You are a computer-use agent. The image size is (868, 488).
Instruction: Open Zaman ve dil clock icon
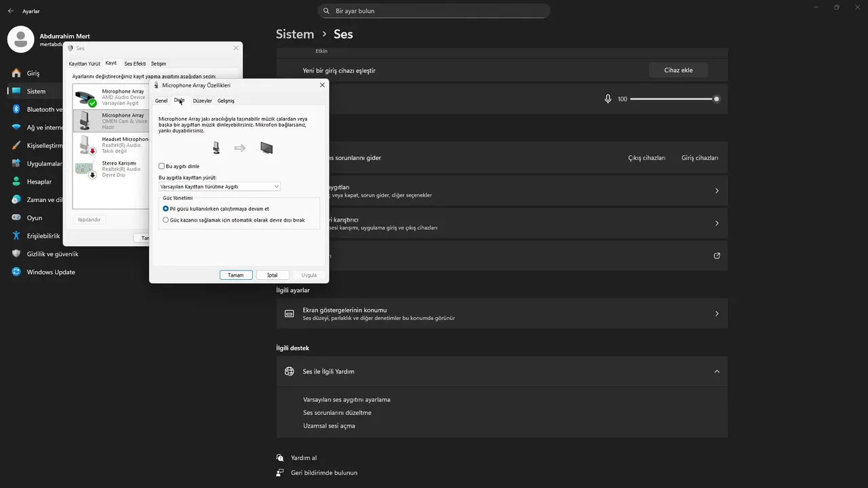(16, 199)
